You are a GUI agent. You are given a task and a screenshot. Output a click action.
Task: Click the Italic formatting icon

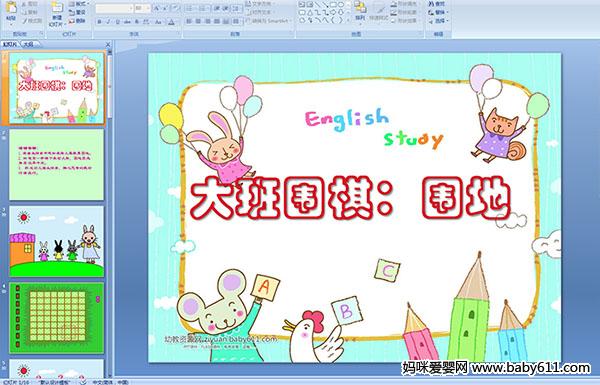108,22
